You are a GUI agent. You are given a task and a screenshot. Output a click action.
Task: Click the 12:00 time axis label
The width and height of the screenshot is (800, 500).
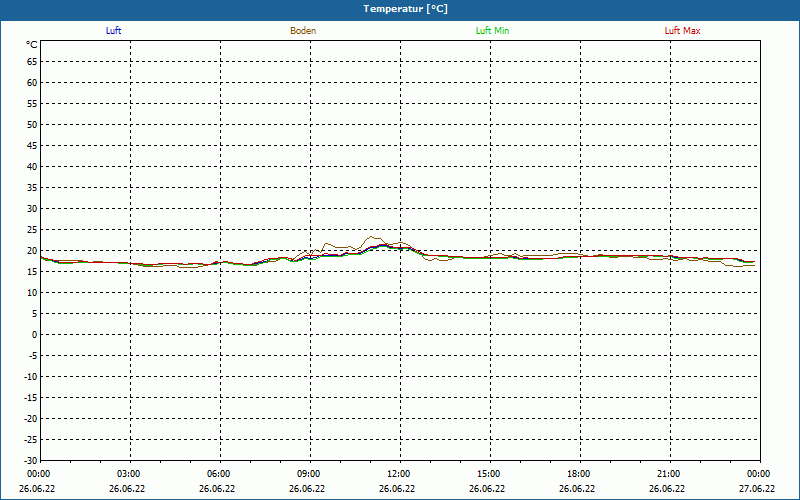coord(398,474)
